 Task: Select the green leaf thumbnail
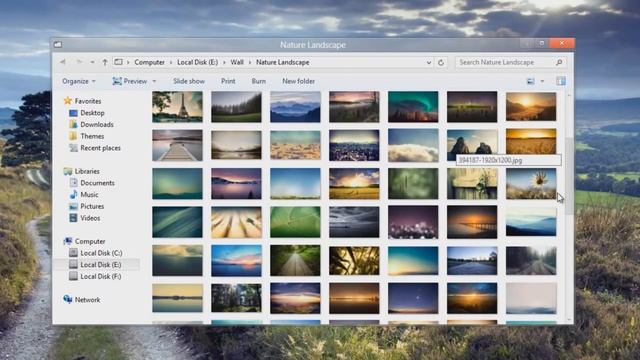pos(295,222)
